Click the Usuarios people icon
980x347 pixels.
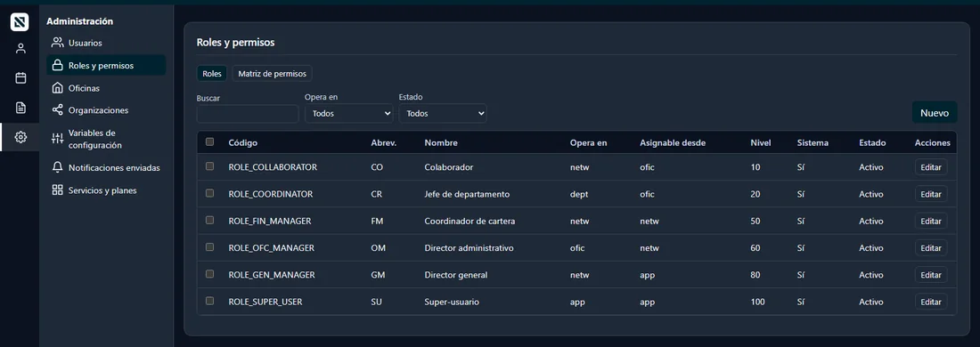tap(58, 43)
